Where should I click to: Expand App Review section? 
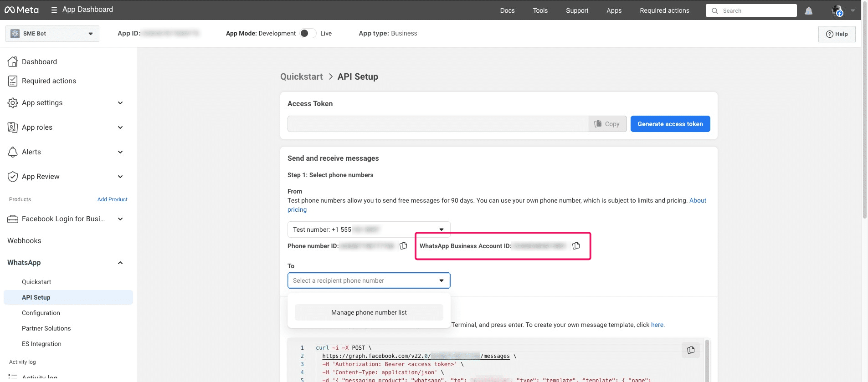120,177
